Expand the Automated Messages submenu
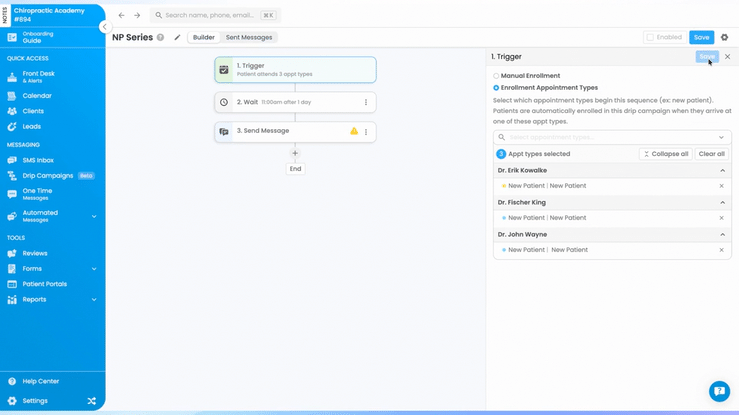This screenshot has height=415, width=739. (x=94, y=216)
